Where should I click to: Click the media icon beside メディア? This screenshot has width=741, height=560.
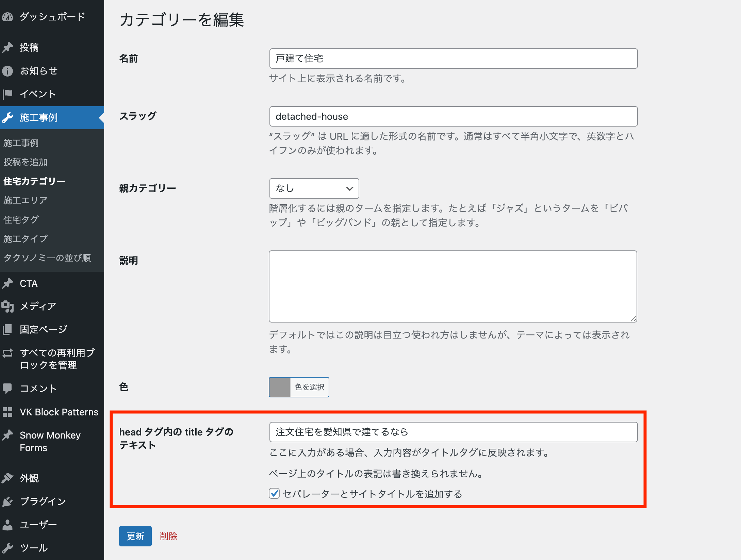click(7, 306)
